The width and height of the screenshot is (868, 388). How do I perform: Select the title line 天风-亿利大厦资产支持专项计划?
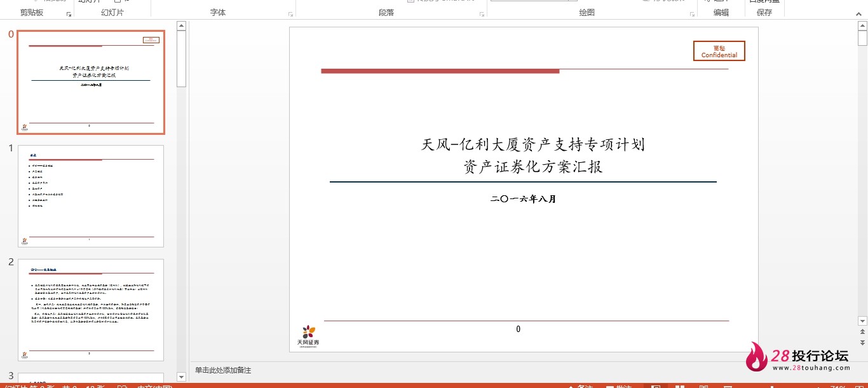[533, 144]
